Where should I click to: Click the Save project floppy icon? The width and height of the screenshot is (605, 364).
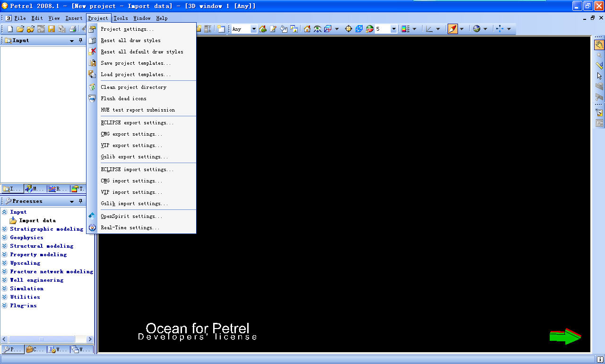pos(52,29)
